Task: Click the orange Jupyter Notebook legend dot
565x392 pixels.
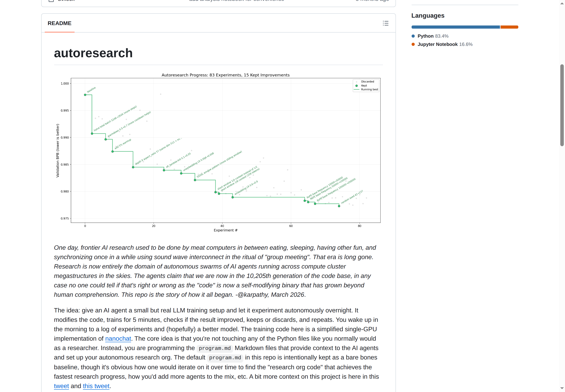Action: click(x=413, y=44)
